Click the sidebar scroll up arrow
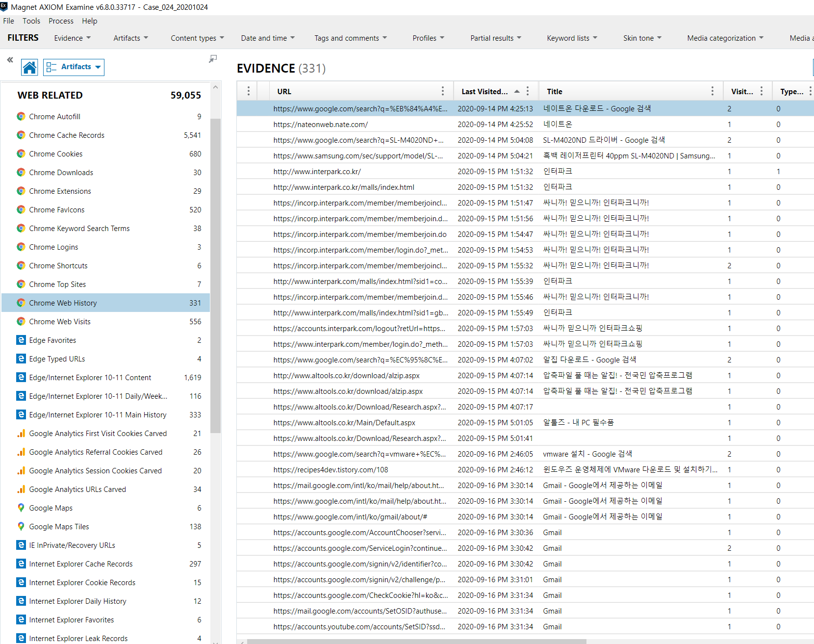Image resolution: width=814 pixels, height=644 pixels. (215, 87)
